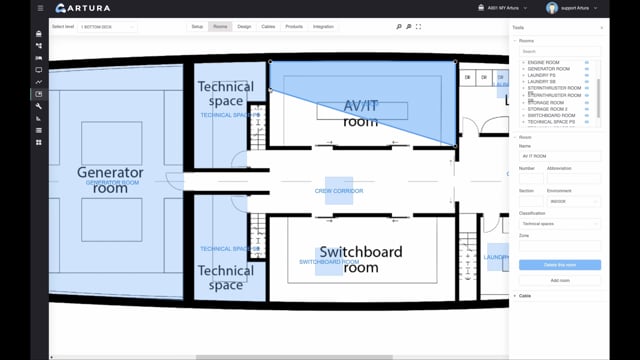Toggle visibility of STORAGE ROOM 2

(x=587, y=109)
